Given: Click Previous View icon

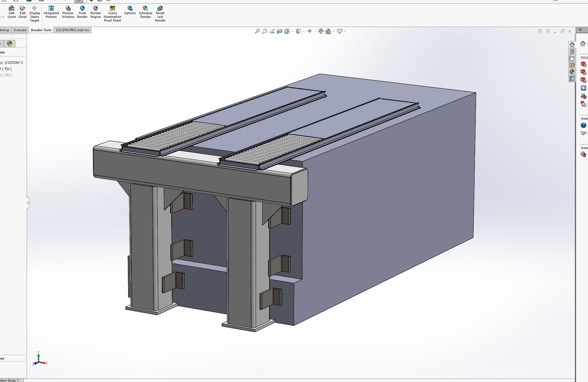Looking at the screenshot, I should pos(272,31).
